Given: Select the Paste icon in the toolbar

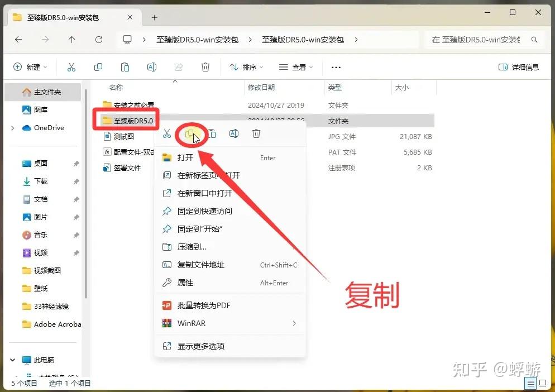Looking at the screenshot, I should (x=125, y=67).
